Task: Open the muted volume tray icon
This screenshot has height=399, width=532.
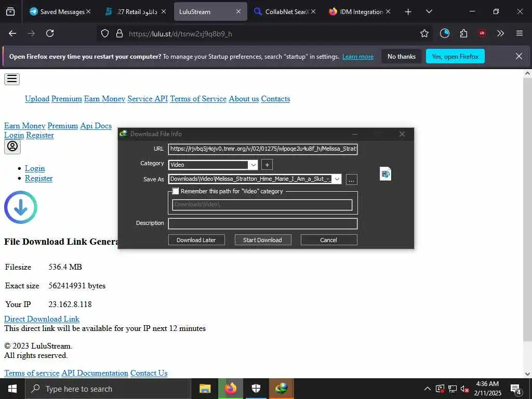Action: 465,389
